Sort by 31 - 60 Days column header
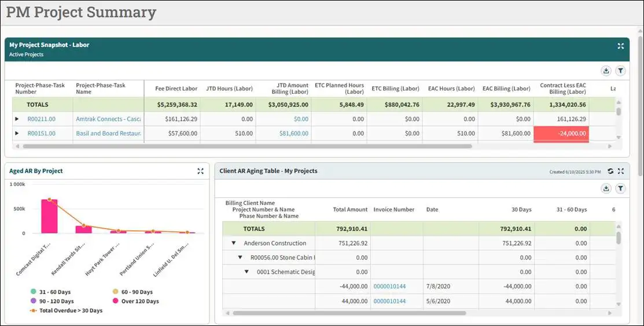The height and width of the screenshot is (326, 644). [x=571, y=209]
